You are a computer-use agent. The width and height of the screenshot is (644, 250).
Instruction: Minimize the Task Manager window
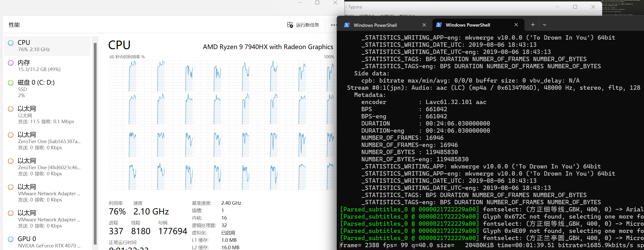300,3
